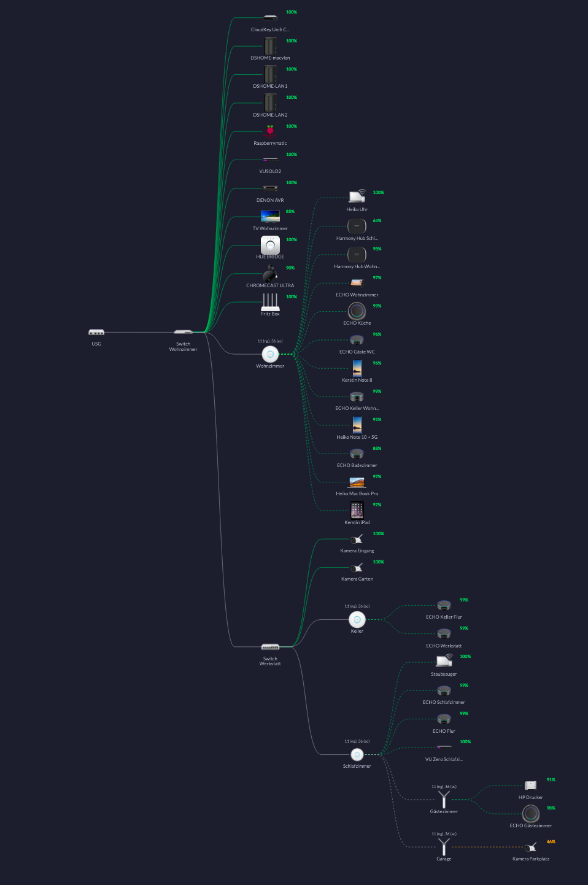Viewport: 588px width, 885px height.
Task: Select the Switch Werkstatt device icon
Action: click(x=270, y=647)
